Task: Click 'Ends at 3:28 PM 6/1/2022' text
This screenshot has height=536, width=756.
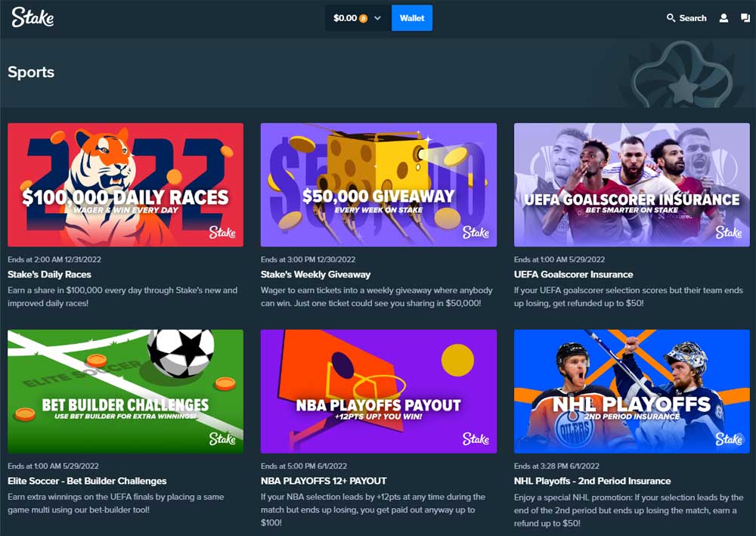Action: [556, 466]
